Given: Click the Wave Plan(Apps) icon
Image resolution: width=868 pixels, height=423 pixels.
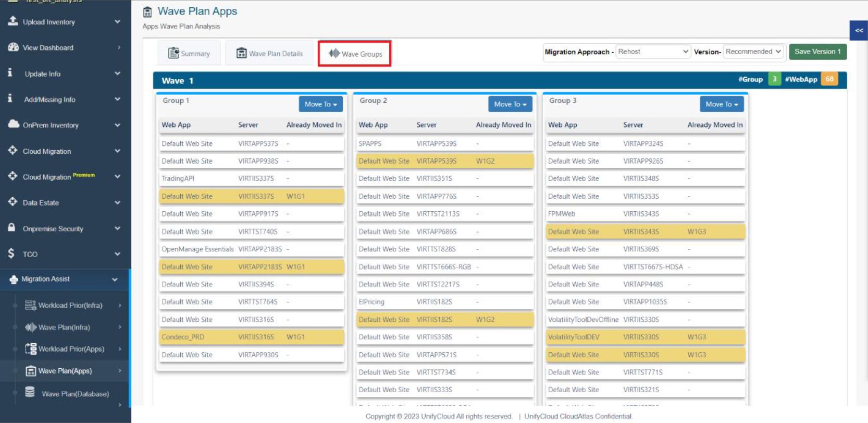Looking at the screenshot, I should [x=31, y=371].
